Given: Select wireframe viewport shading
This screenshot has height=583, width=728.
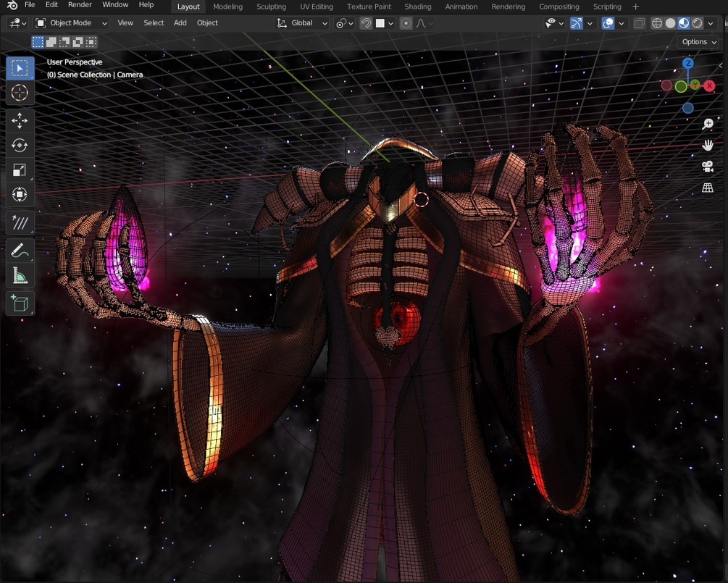Looking at the screenshot, I should click(656, 22).
